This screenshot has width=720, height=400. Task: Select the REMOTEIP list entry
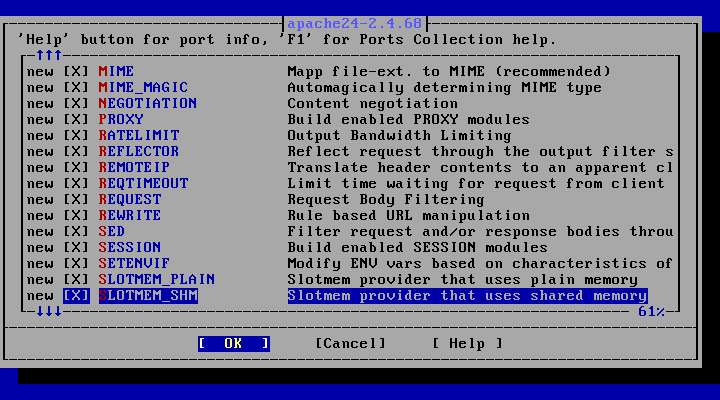[134, 168]
